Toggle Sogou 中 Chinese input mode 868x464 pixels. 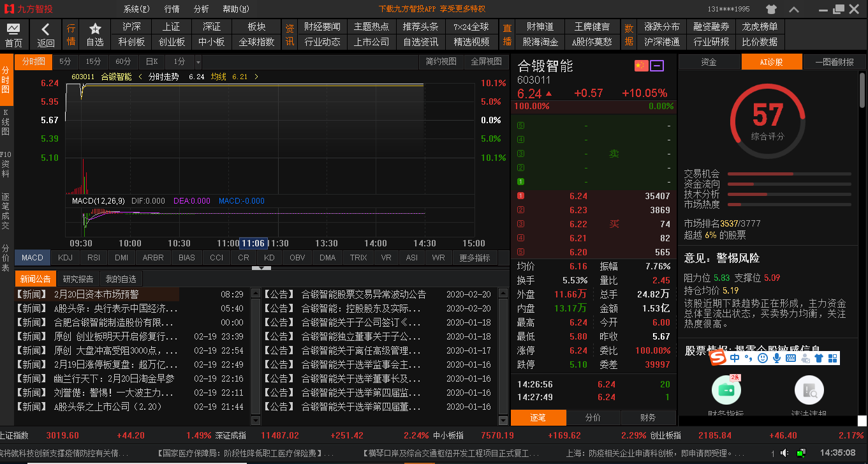click(x=735, y=358)
